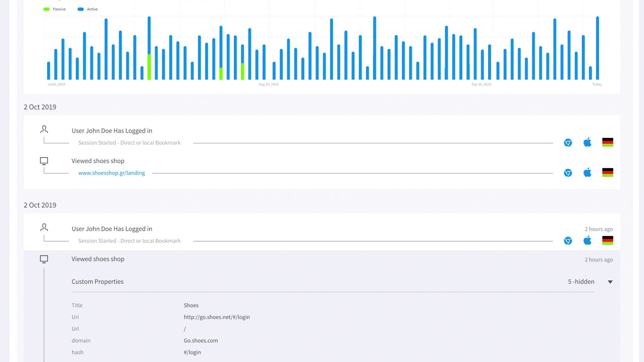Click the 'Today' rightmost chart bar
The height and width of the screenshot is (362, 644).
pos(597,48)
